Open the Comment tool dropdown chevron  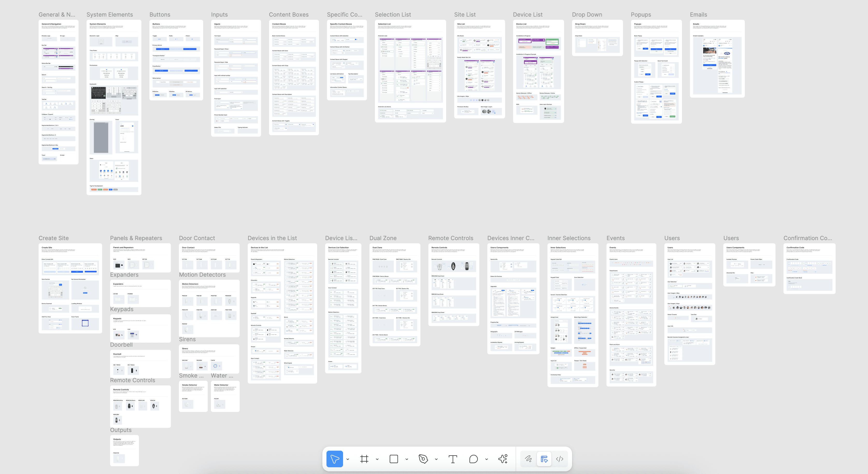point(486,459)
